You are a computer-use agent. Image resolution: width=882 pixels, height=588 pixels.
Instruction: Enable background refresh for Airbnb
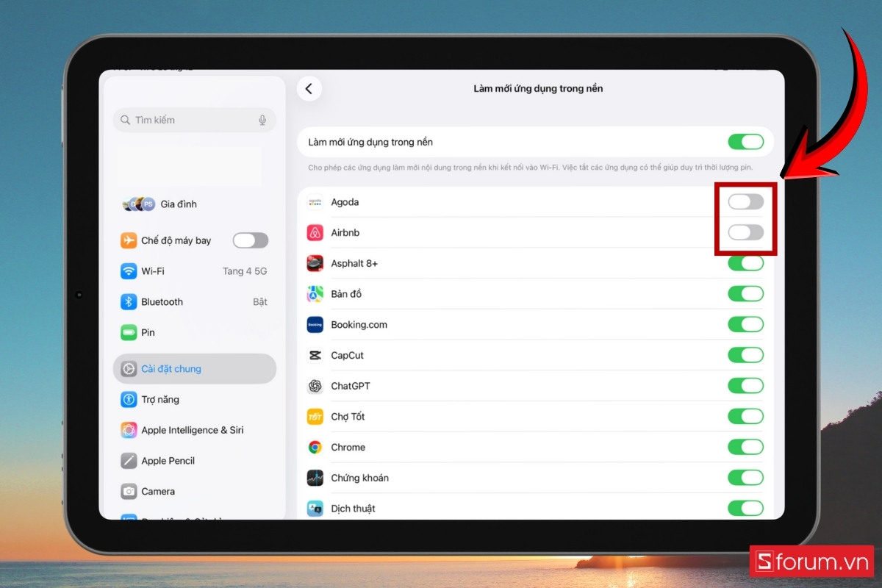click(x=746, y=233)
